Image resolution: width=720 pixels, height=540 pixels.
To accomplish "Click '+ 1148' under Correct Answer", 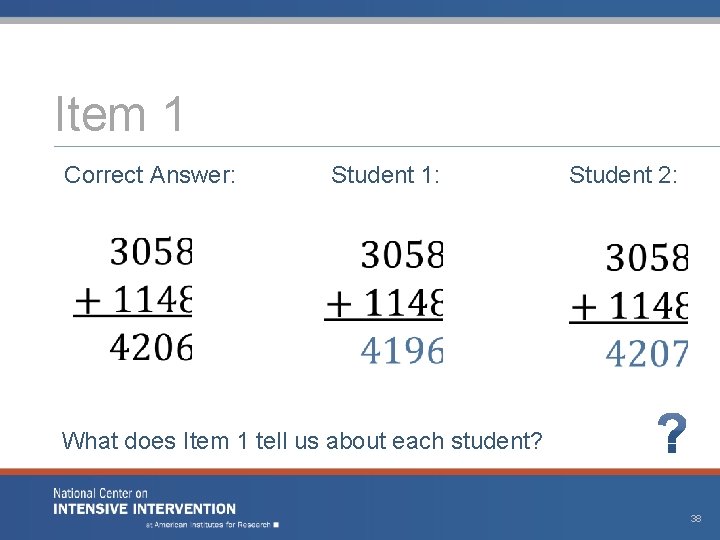I will click(133, 298).
